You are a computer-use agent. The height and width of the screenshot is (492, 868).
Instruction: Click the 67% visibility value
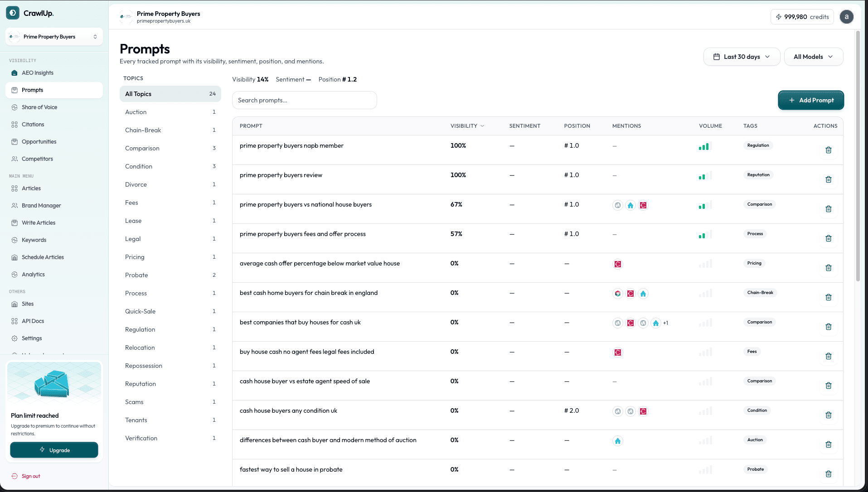click(x=456, y=204)
